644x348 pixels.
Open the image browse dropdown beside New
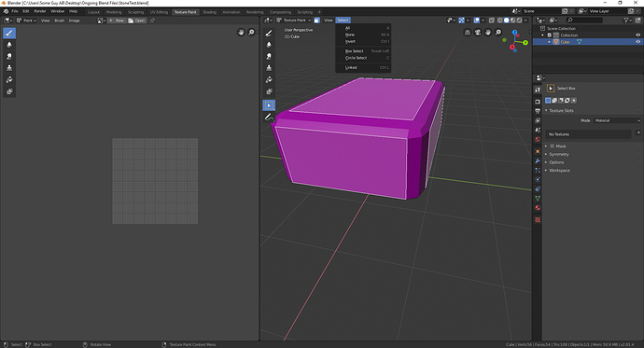tap(101, 21)
